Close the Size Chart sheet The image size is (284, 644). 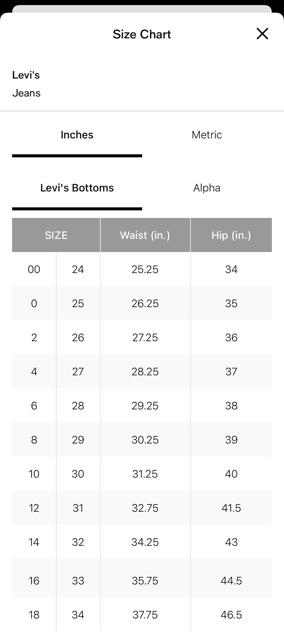click(x=262, y=34)
